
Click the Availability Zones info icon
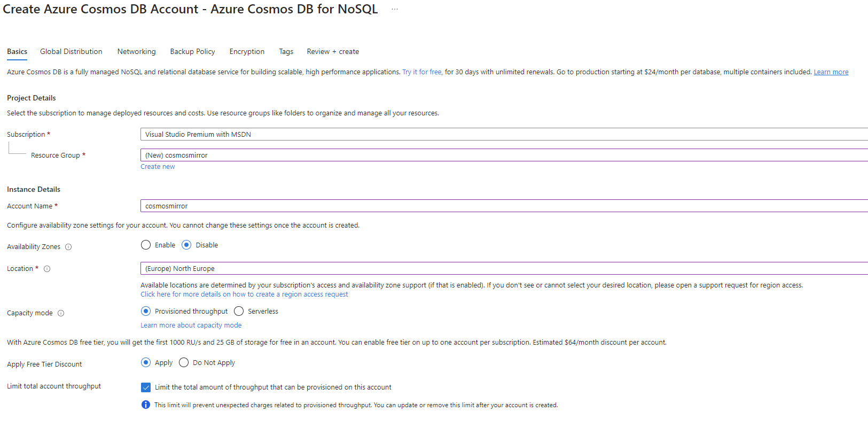[68, 247]
